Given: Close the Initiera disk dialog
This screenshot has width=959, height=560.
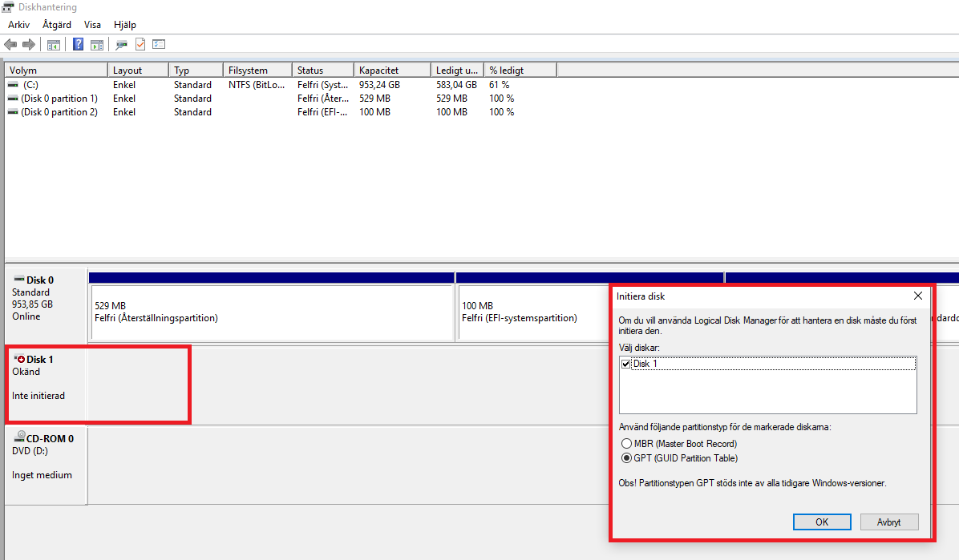Looking at the screenshot, I should pos(918,296).
